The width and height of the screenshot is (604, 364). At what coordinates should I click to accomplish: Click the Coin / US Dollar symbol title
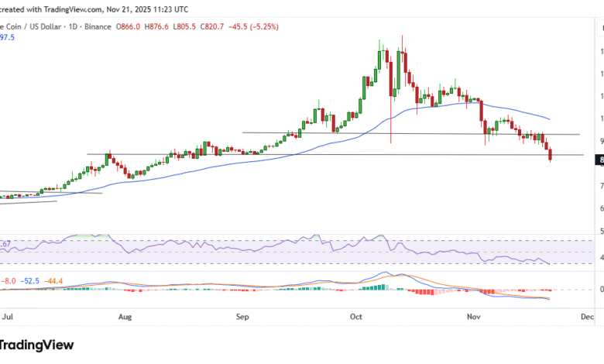coord(35,26)
